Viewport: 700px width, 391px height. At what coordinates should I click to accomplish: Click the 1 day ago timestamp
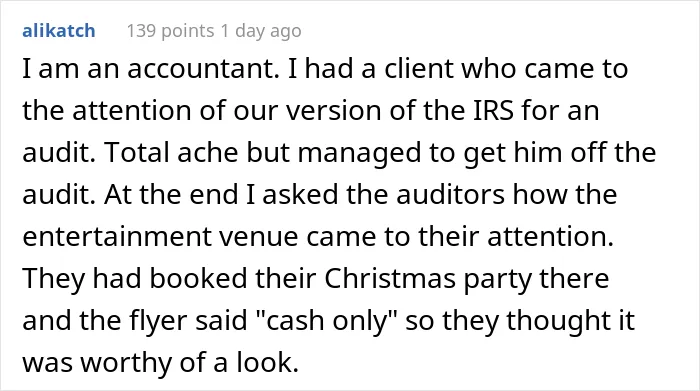[x=261, y=31]
